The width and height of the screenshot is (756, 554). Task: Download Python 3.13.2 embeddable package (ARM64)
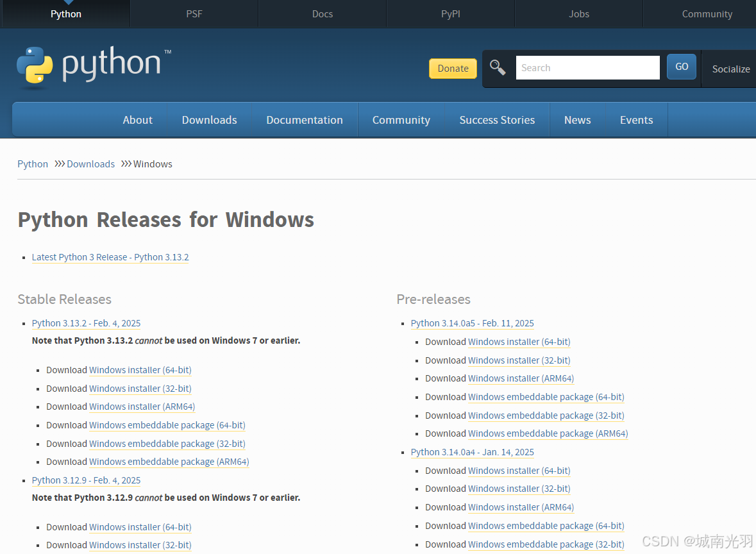pos(169,462)
